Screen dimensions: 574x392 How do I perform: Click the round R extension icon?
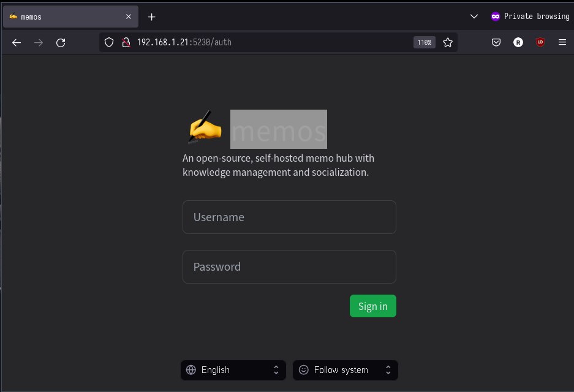(x=518, y=42)
